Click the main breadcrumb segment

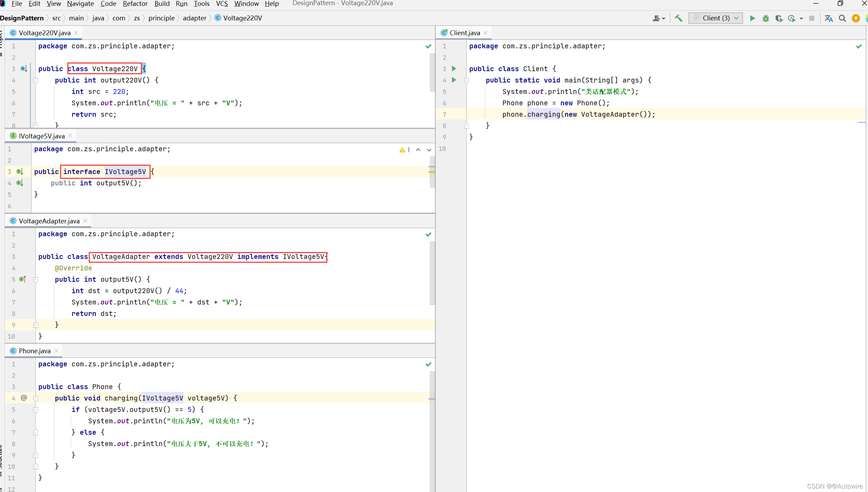coord(76,18)
